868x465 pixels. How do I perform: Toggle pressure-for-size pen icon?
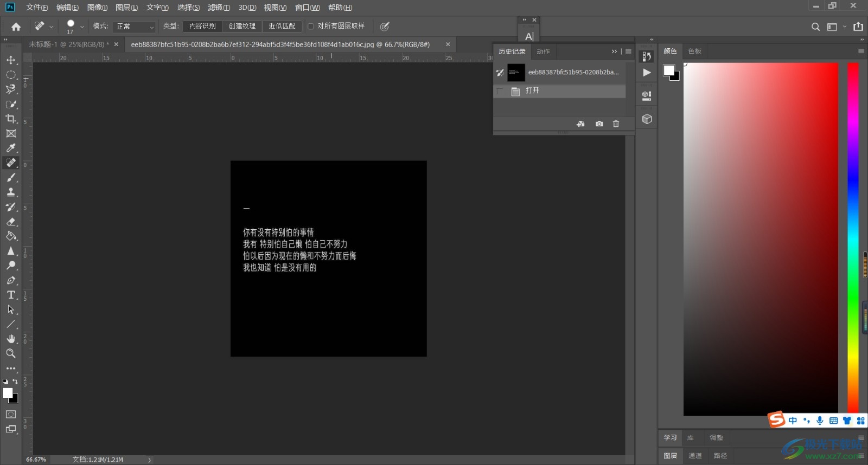[385, 26]
